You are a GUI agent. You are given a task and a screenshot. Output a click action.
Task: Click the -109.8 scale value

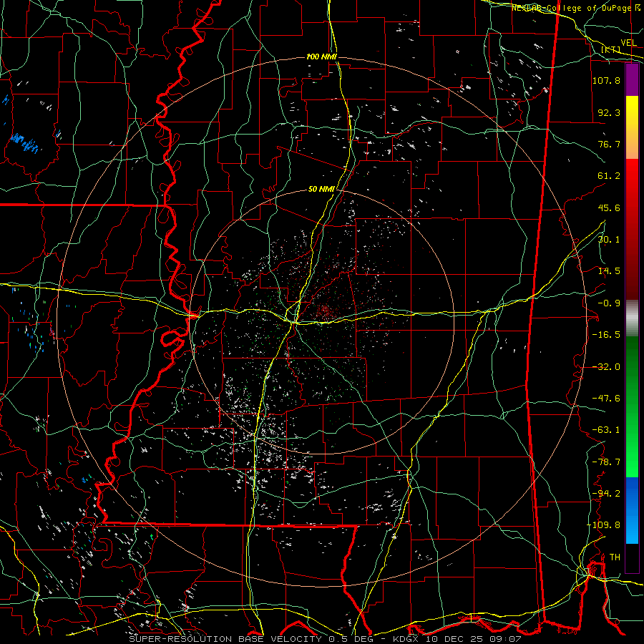coord(604,525)
